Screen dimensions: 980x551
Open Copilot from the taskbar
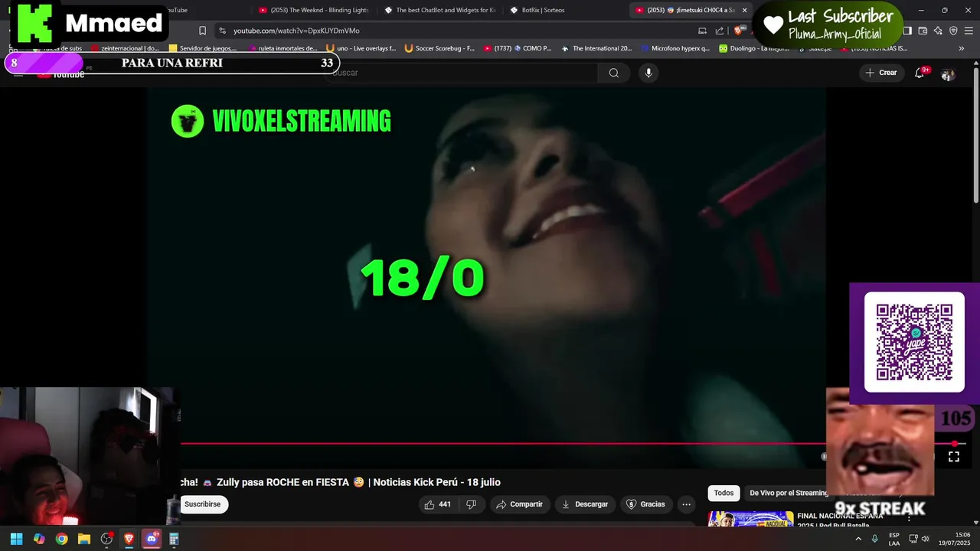tap(39, 539)
